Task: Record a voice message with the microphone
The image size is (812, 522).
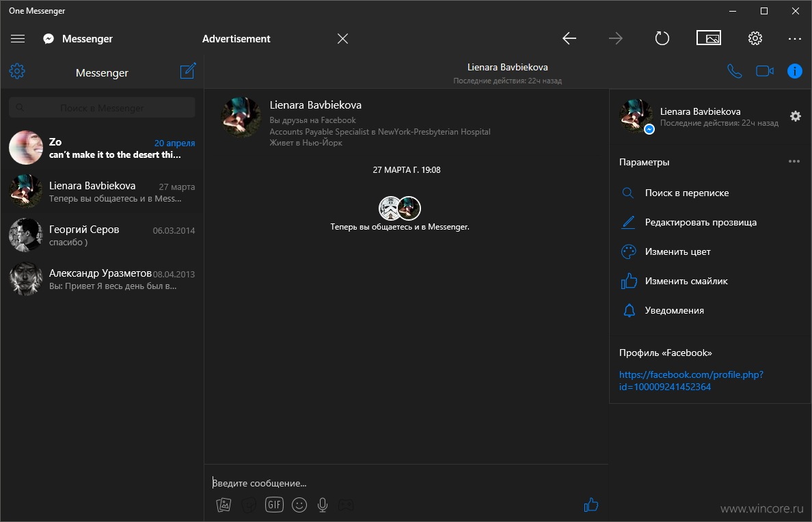Action: coord(323,505)
